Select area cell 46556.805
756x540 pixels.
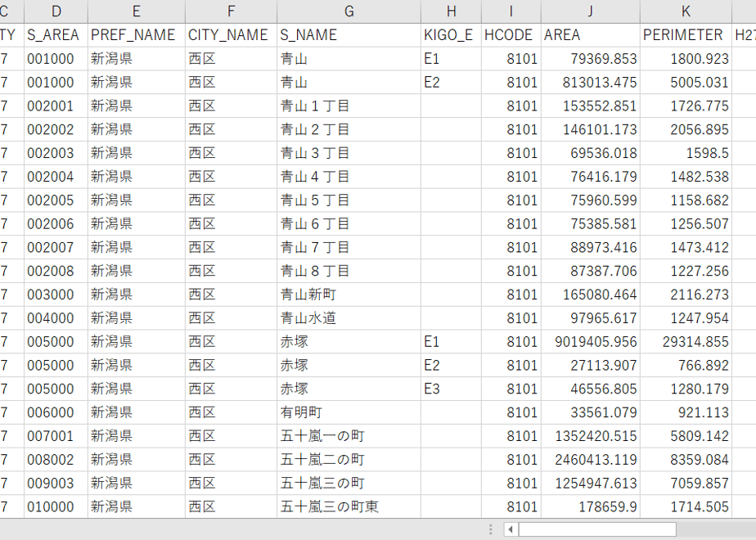coord(591,389)
